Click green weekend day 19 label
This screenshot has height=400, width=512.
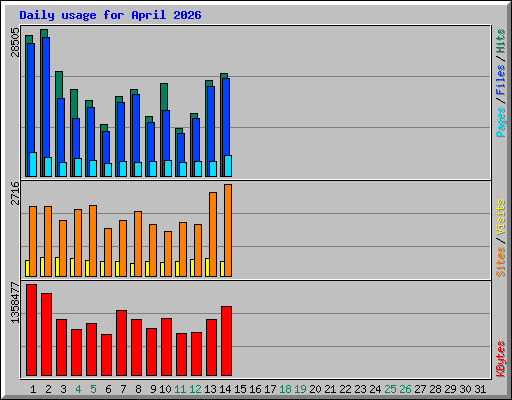pos(300,389)
